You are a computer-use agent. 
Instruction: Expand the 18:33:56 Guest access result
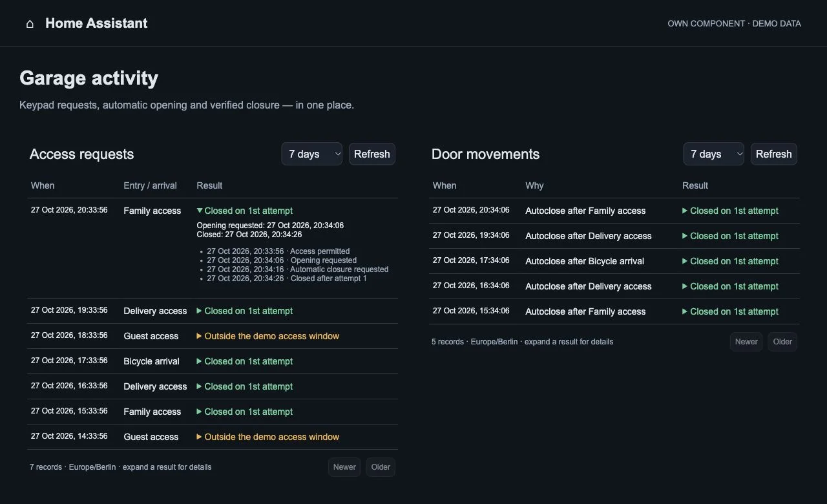coord(268,336)
